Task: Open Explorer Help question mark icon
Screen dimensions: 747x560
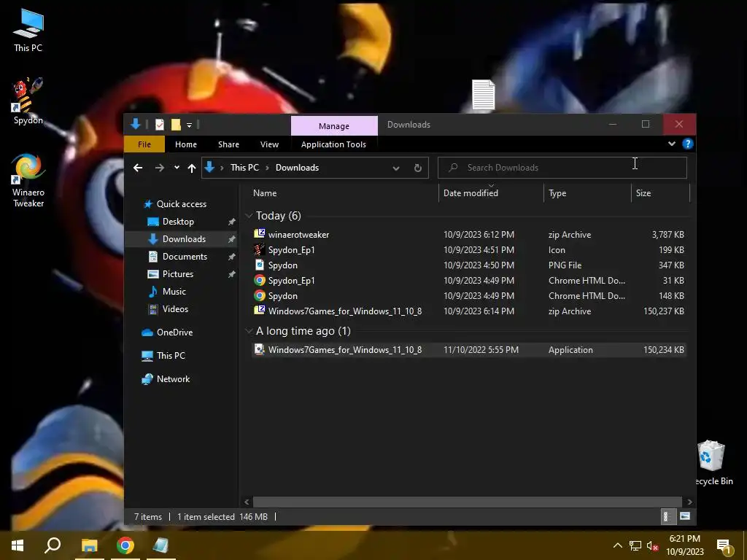Action: tap(687, 144)
